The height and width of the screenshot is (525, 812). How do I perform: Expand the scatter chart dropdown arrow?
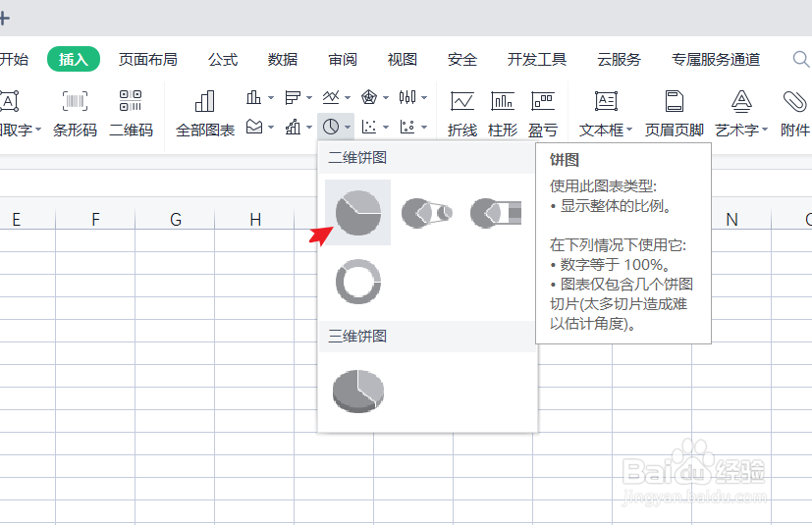[x=386, y=127]
